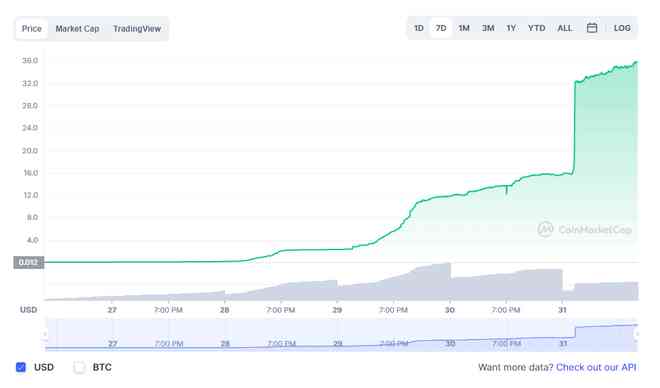
Task: Check the BTC currency checkbox
Action: click(79, 367)
